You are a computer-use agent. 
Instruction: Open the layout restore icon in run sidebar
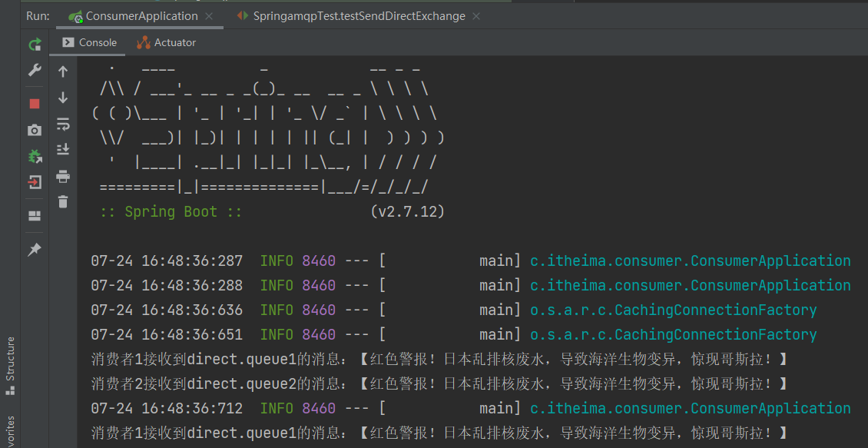(35, 215)
